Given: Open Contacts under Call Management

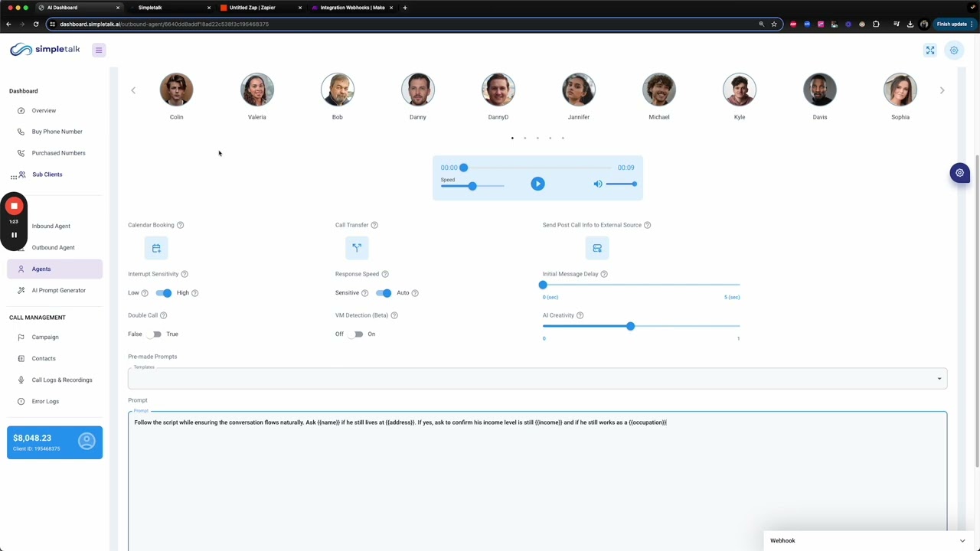Looking at the screenshot, I should (x=54, y=358).
